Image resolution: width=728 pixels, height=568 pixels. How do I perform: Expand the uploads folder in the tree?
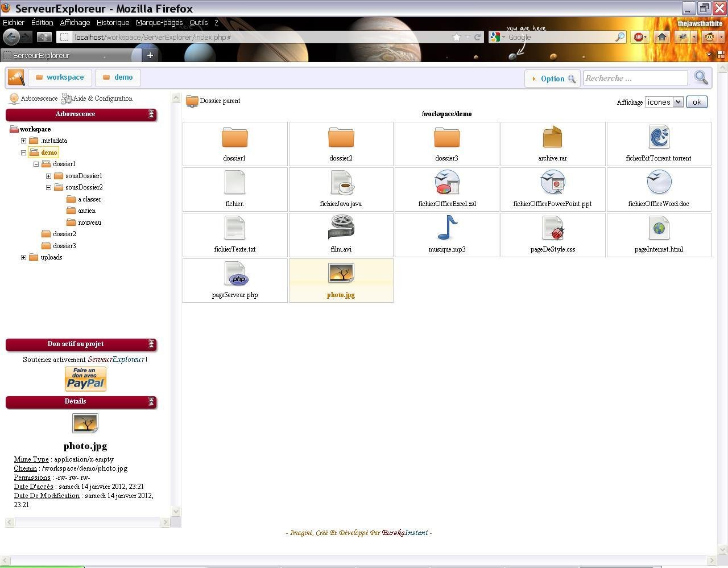click(23, 257)
